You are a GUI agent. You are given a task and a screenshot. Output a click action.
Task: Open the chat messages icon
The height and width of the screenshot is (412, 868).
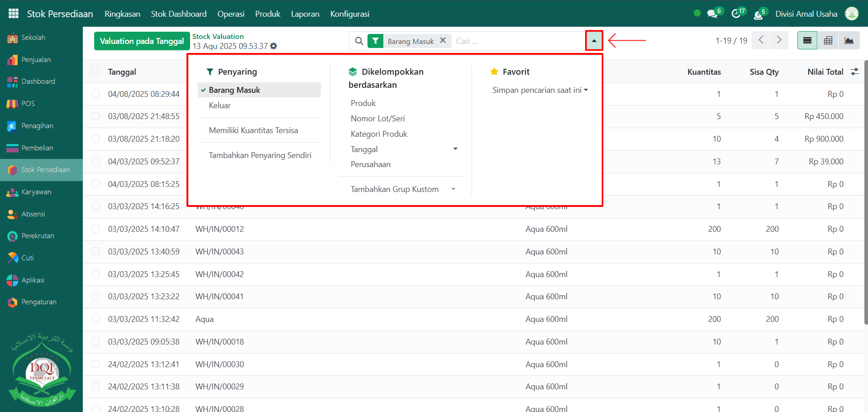[x=712, y=14]
